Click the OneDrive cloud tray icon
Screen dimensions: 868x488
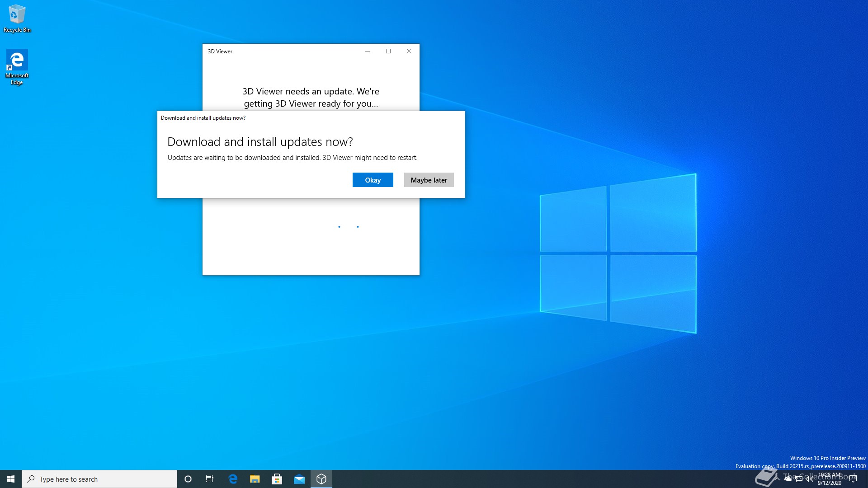[x=788, y=479]
